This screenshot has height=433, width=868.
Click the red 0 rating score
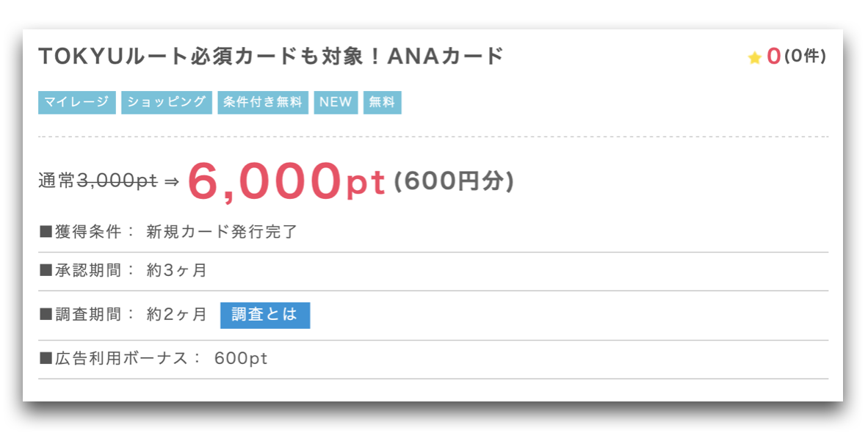point(773,57)
